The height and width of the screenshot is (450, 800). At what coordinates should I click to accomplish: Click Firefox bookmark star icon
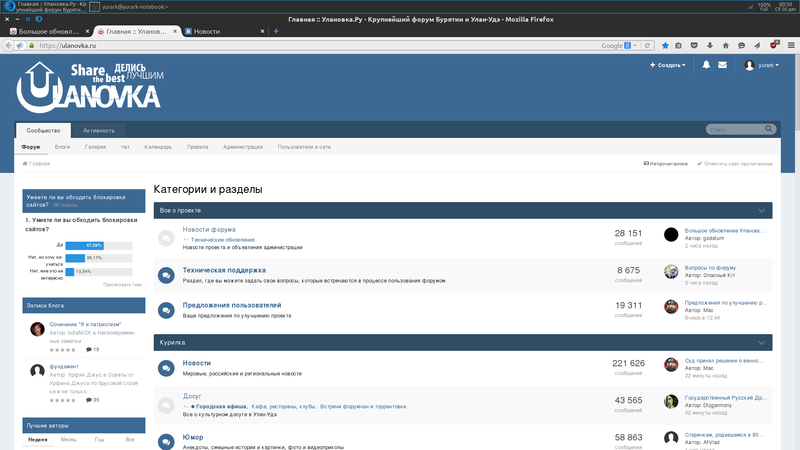click(x=665, y=45)
